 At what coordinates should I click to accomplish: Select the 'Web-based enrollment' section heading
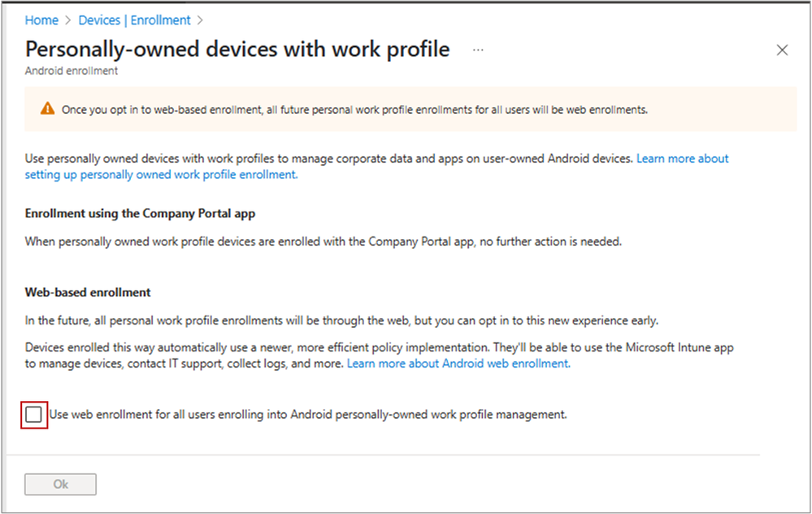tap(88, 292)
